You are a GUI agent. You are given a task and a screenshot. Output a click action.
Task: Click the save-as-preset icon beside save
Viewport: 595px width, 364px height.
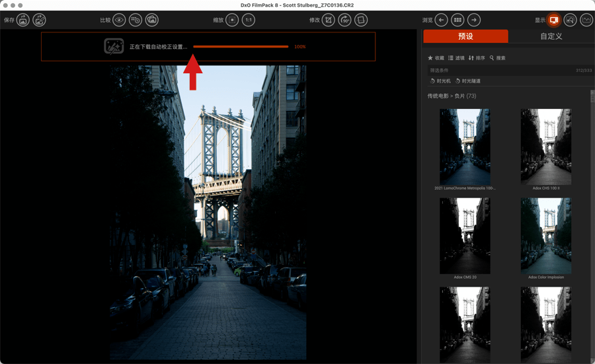point(40,20)
